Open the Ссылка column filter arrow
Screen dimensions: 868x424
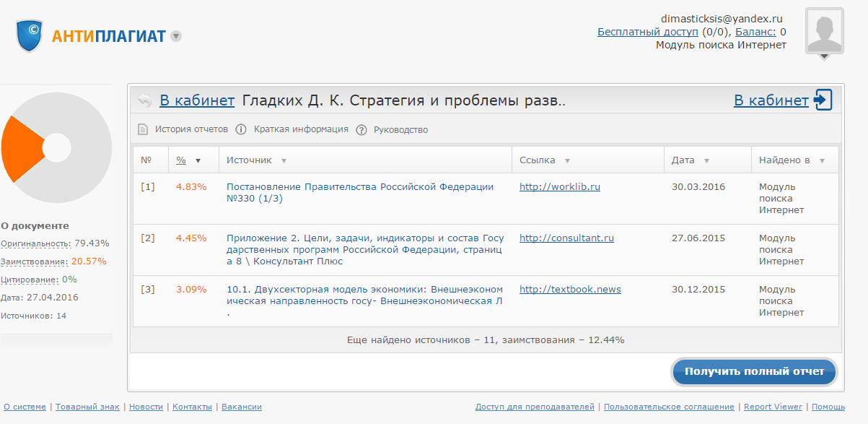pos(567,160)
